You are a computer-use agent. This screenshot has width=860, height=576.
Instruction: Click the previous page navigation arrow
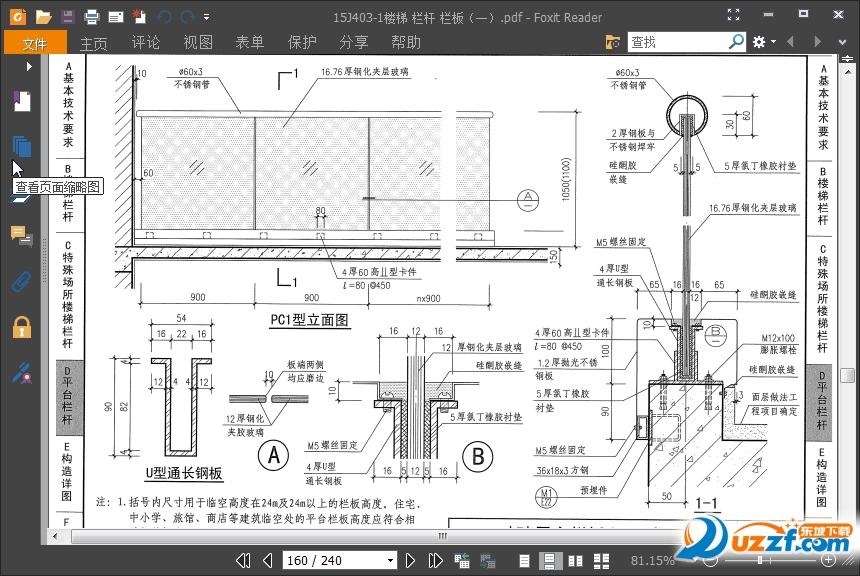268,560
